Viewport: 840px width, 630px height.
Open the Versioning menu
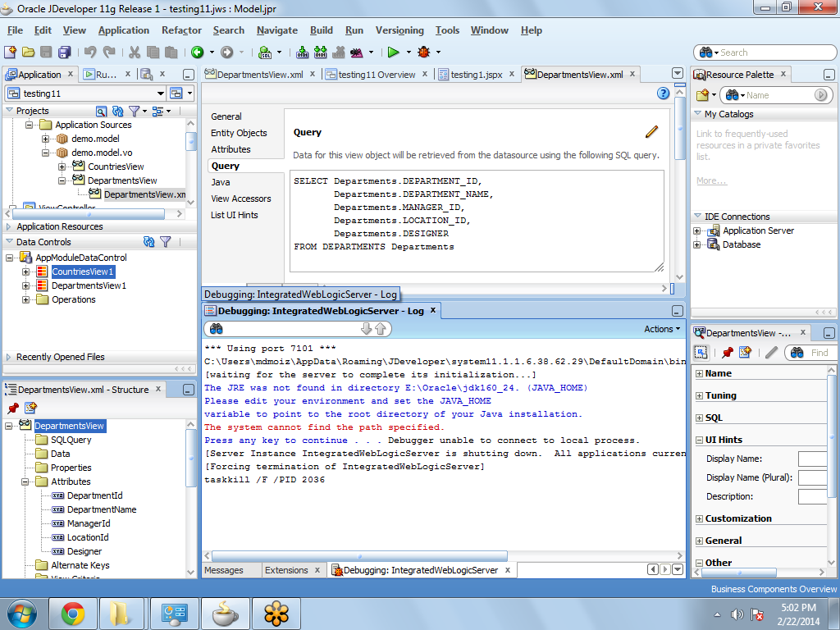[399, 30]
